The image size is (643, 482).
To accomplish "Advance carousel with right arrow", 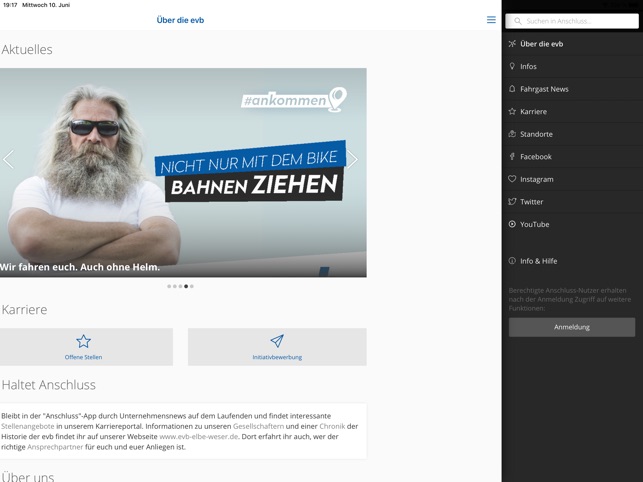I will coord(352,159).
